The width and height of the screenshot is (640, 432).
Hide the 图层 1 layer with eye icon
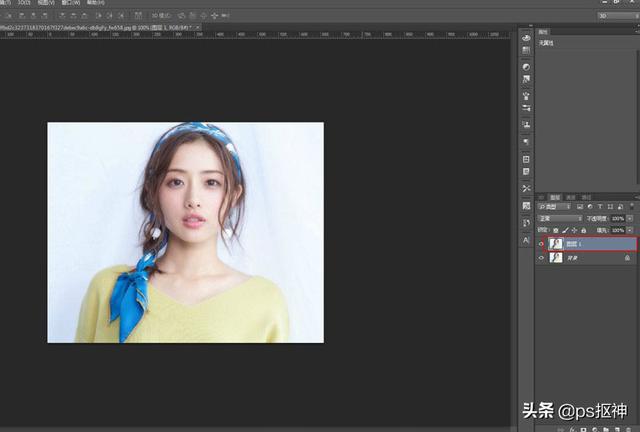point(542,243)
